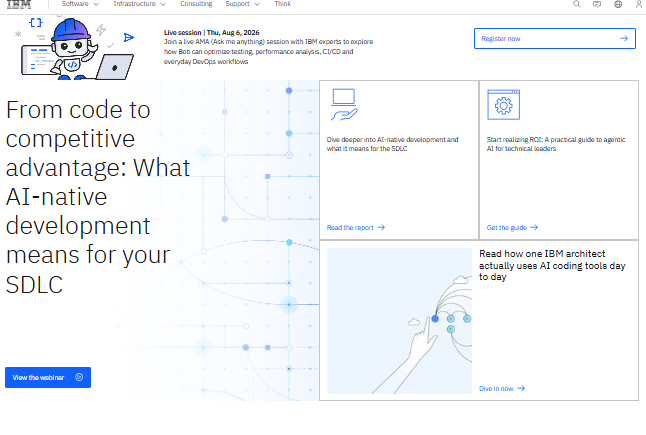
Task: Click 'Read how one IBM architect' card heading
Action: pos(552,265)
